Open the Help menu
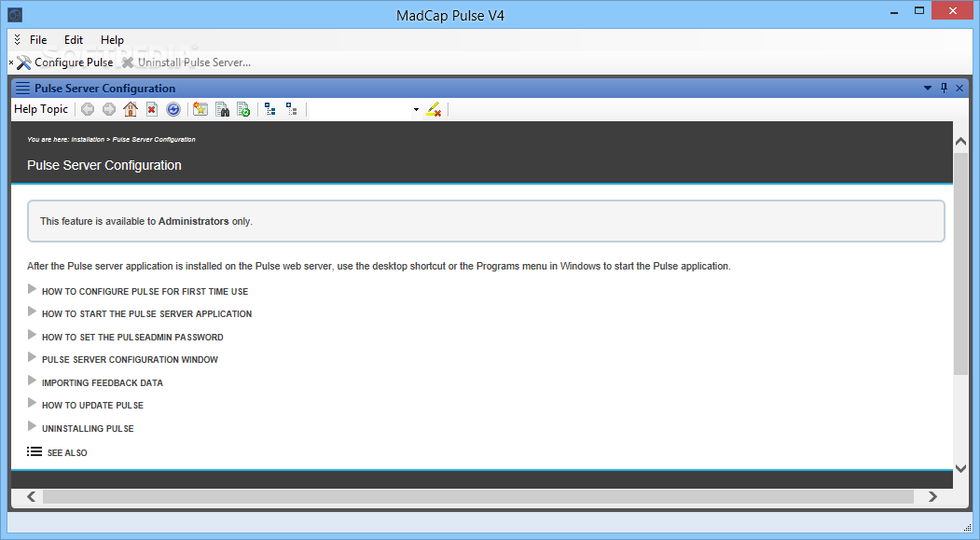 (113, 39)
